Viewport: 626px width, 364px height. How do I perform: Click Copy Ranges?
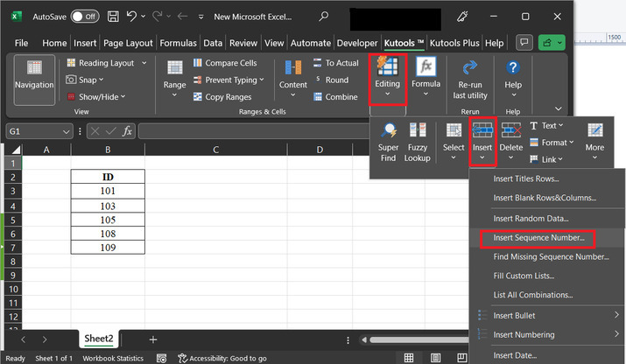click(x=222, y=96)
